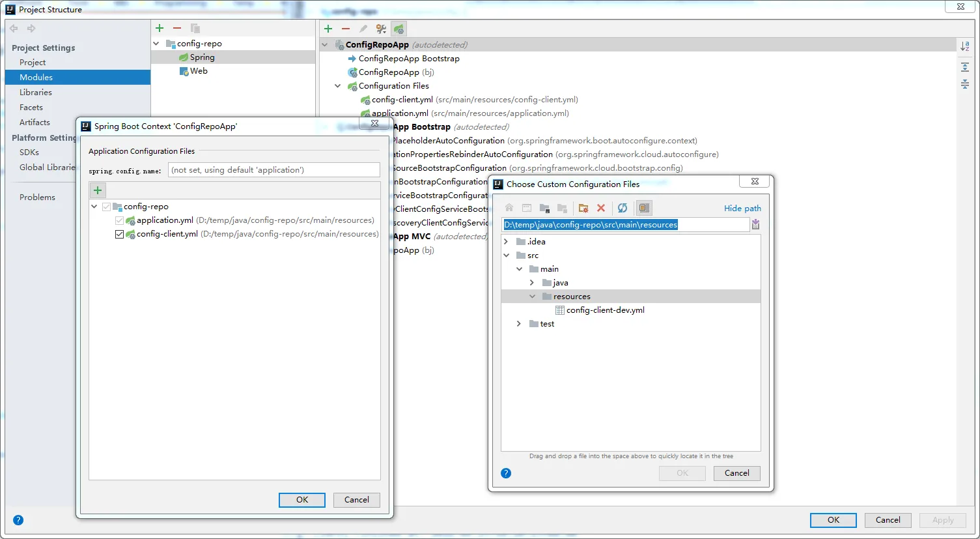The image size is (980, 539).
Task: Toggle show hidden files and directories icon
Action: (x=644, y=208)
